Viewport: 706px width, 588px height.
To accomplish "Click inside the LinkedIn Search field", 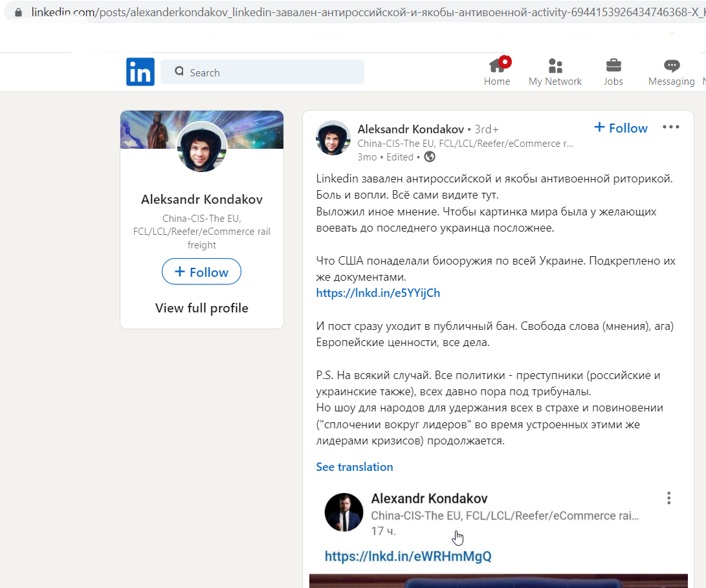I will pos(263,72).
